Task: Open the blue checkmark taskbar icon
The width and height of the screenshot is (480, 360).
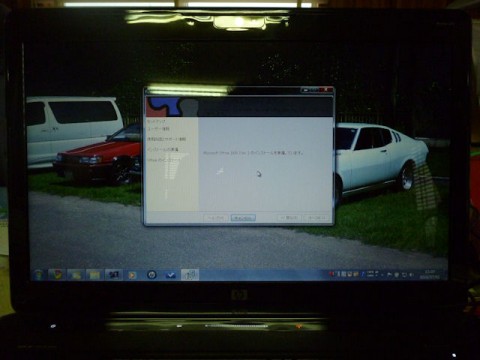Action: 171,275
